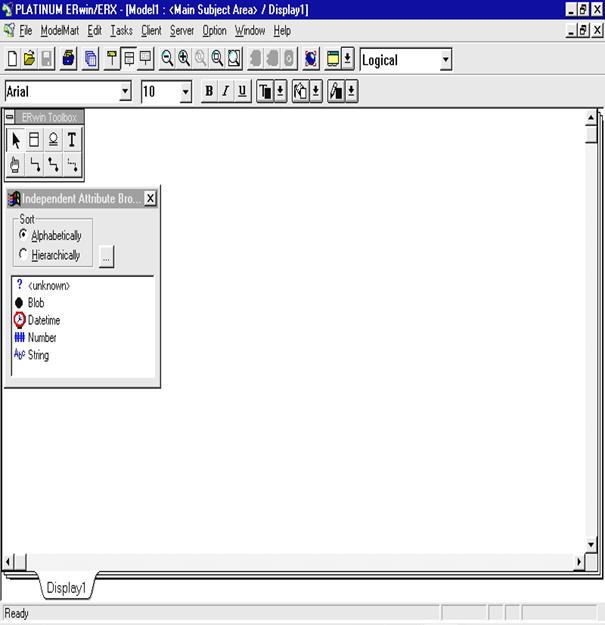The image size is (605, 625).
Task: Click the blue stacked pages report icon
Action: (x=90, y=59)
